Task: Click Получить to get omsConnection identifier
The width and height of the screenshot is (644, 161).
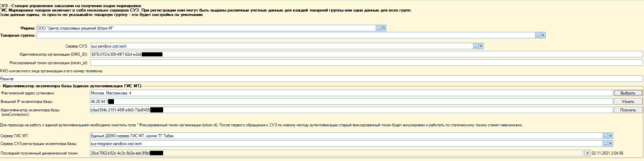Action: click(x=628, y=110)
